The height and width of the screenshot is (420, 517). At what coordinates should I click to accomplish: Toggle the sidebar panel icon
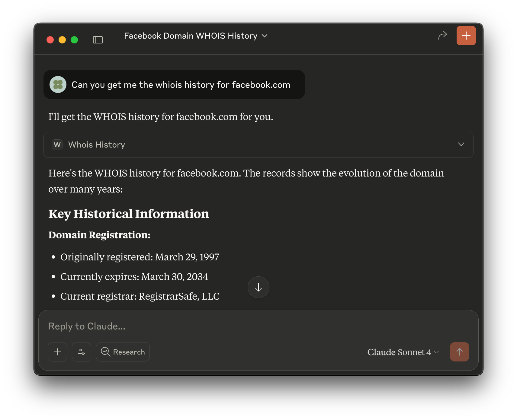coord(98,39)
